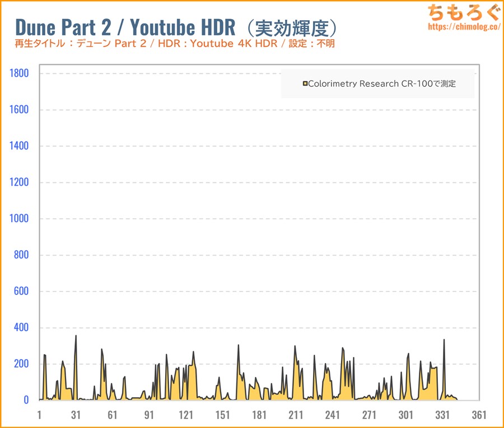Click the x-axis label 151
This screenshot has height=428, width=504.
(x=222, y=415)
